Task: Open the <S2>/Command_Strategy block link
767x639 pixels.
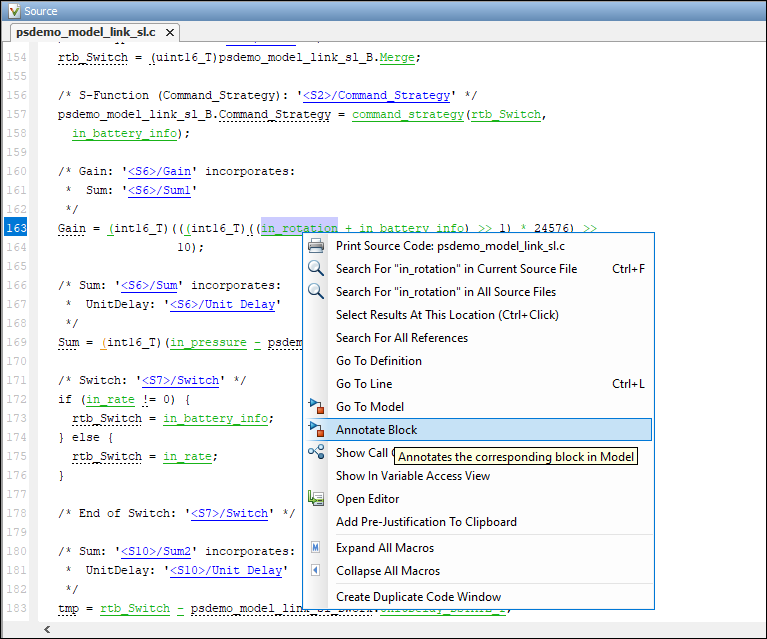Action: click(377, 96)
